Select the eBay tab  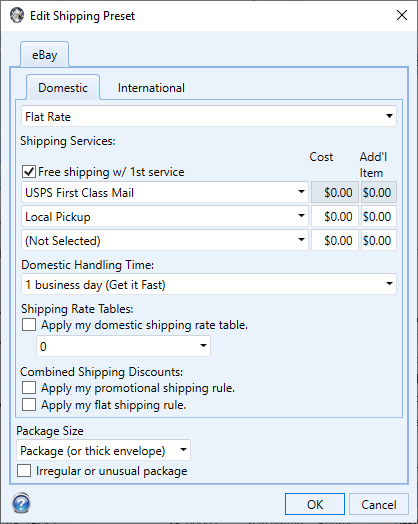[x=44, y=54]
